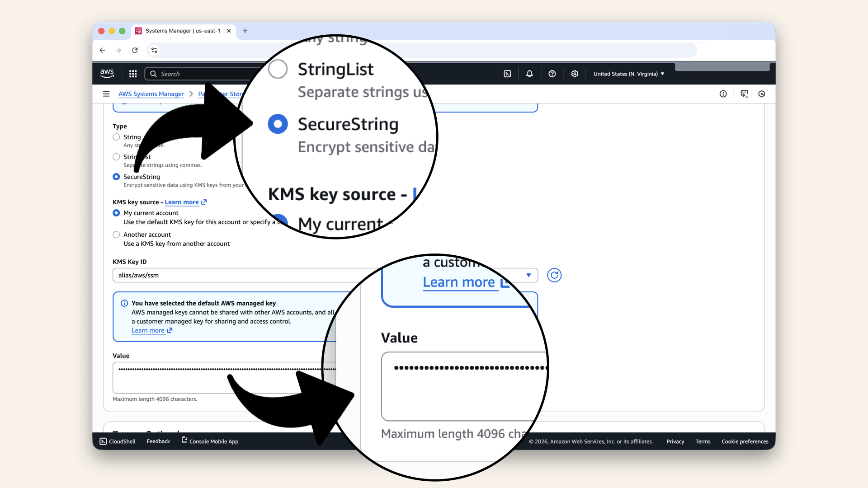The height and width of the screenshot is (488, 868).
Task: Switch to the Systems Manager browser tab
Action: pyautogui.click(x=181, y=31)
